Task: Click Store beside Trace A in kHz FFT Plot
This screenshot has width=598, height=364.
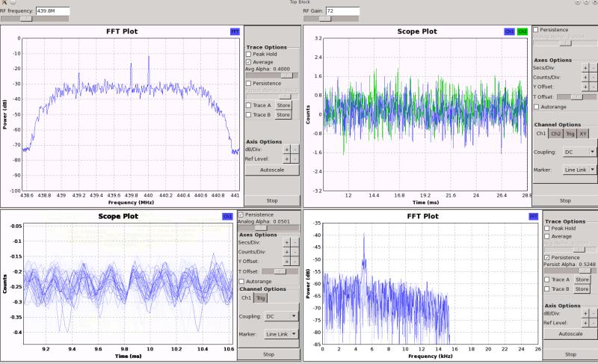Action: tap(582, 280)
